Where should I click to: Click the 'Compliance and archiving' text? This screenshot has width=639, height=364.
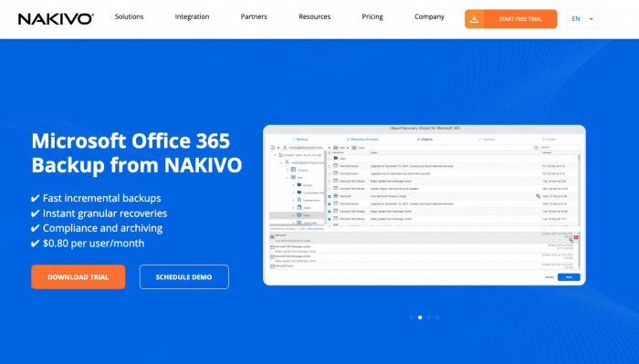click(x=102, y=228)
